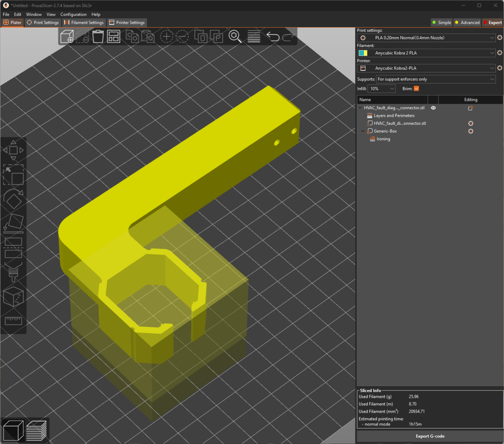
Task: Switch to Simple mode
Action: click(441, 23)
